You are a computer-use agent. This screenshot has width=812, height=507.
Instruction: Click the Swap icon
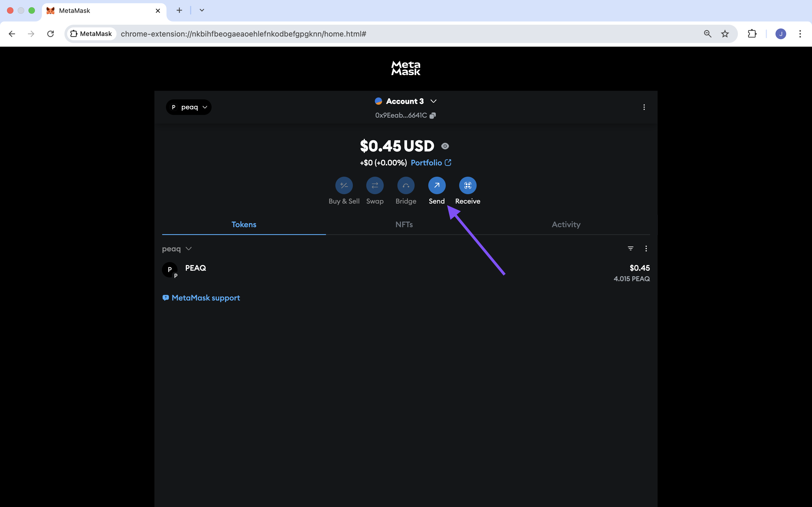(375, 186)
